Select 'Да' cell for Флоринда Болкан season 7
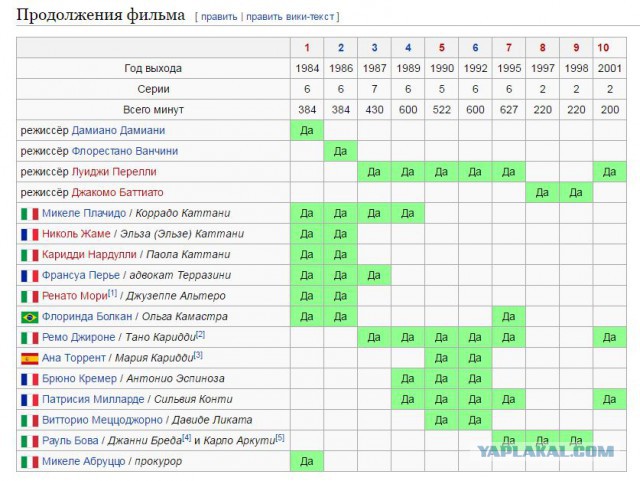640x481 pixels. (509, 316)
